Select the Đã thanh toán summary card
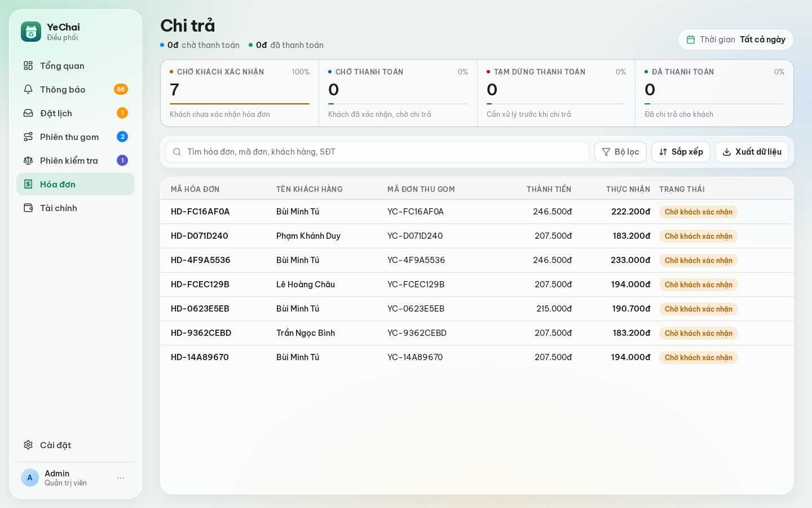 pyautogui.click(x=714, y=93)
